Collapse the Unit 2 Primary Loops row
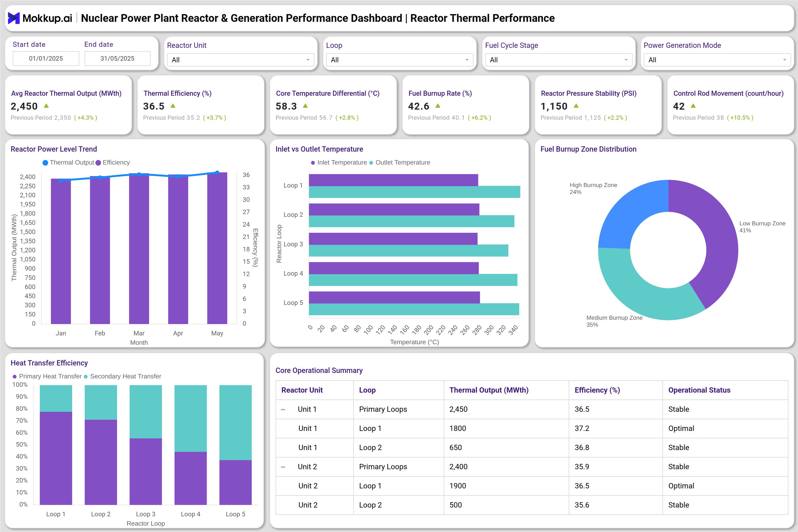Viewport: 798px width, 532px height. tap(283, 467)
